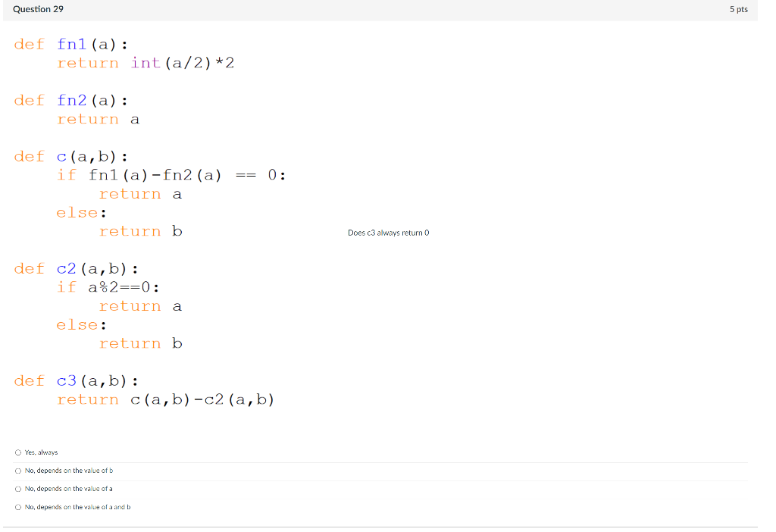Click the 'return c(a,b)-c2(a,b)' code line
Screen dimensions: 776x532
166,400
